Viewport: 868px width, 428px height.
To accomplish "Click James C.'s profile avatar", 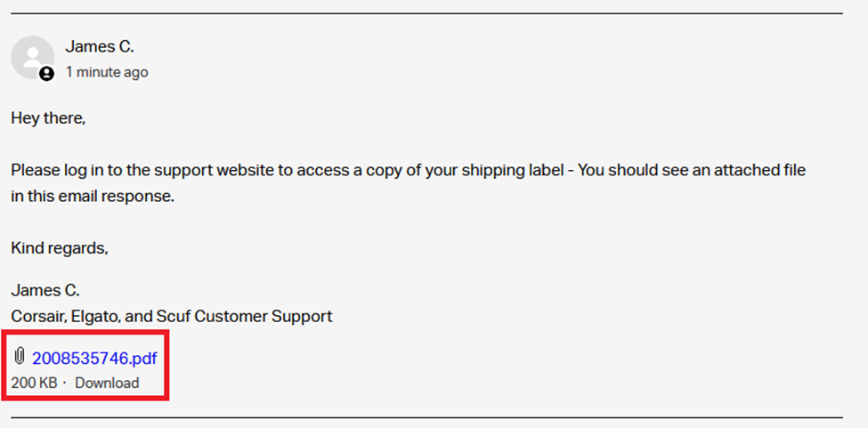I will point(32,57).
